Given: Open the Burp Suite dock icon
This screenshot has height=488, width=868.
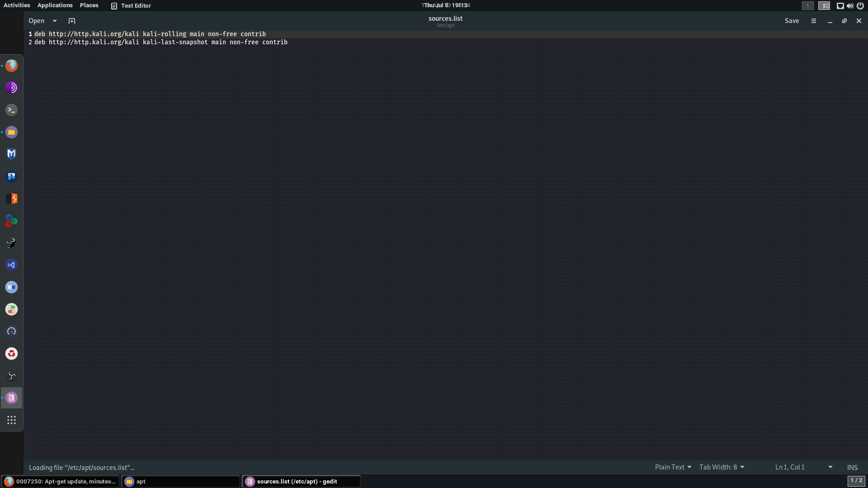Looking at the screenshot, I should click(x=12, y=199).
